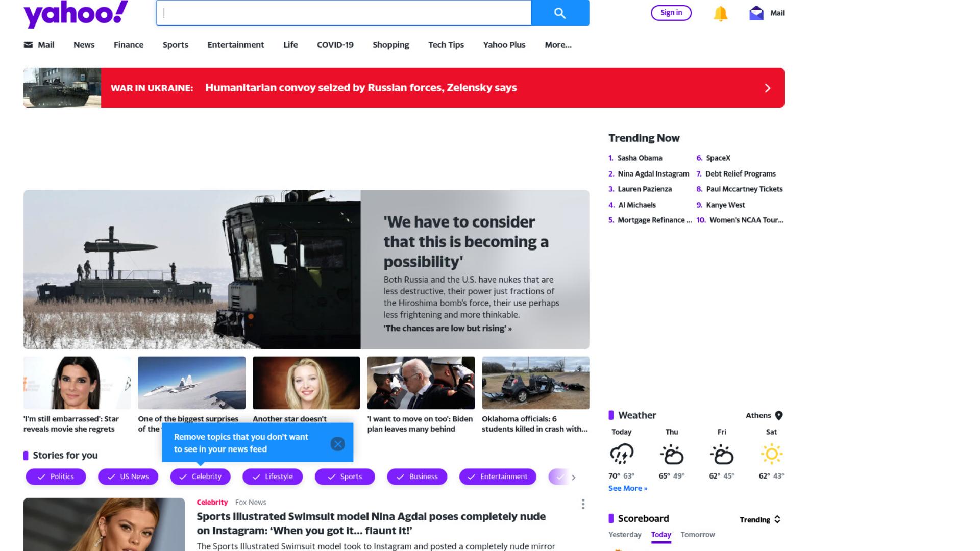Viewport: 980px width, 551px height.
Task: Open trending topic Mortgage Refinance
Action: pyautogui.click(x=655, y=220)
